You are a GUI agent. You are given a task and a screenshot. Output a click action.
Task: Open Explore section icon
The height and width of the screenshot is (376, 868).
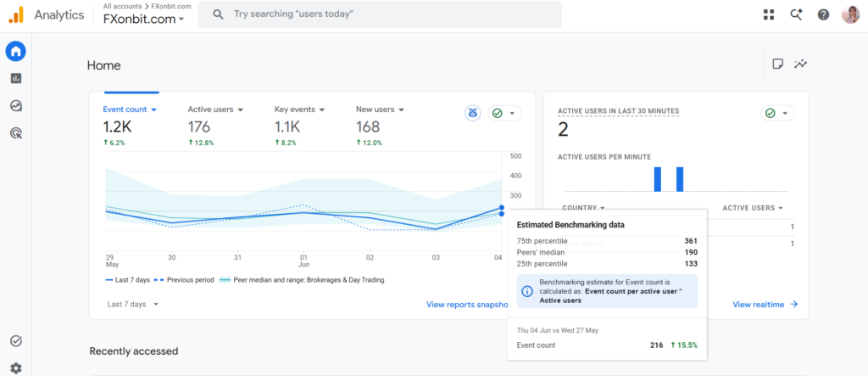tap(15, 105)
